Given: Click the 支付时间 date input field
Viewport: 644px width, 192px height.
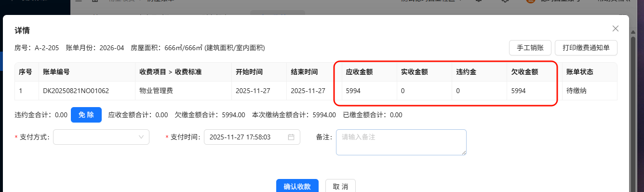Looking at the screenshot, I should [x=252, y=137].
